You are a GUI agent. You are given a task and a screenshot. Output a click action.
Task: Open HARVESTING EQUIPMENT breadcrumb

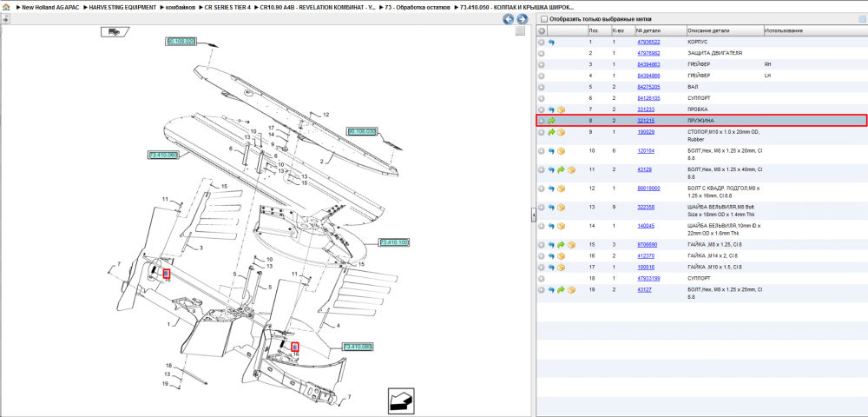[122, 7]
